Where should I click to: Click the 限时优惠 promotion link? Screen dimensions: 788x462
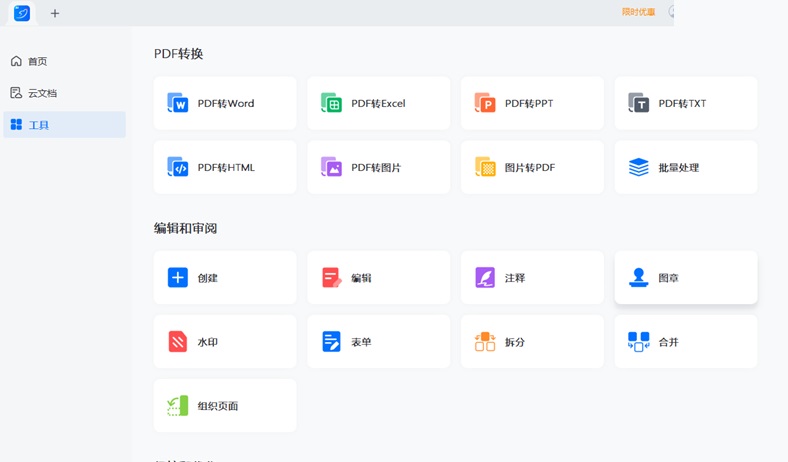[x=638, y=12]
